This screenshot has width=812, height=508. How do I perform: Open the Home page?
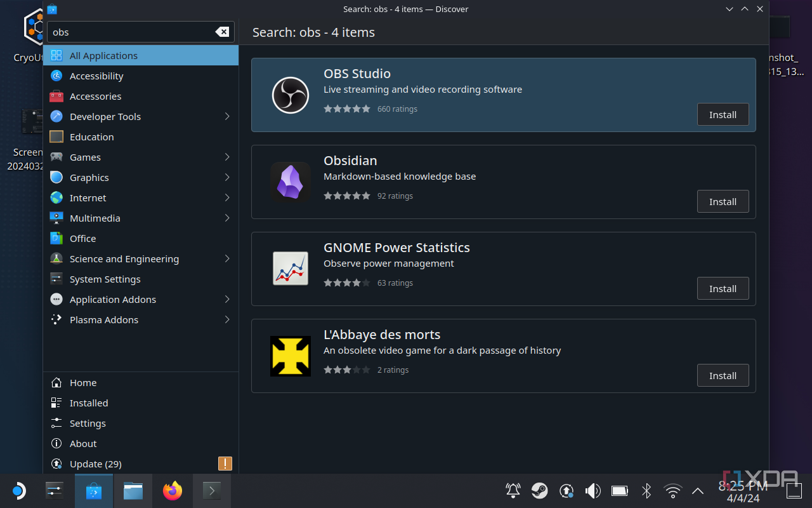click(x=141, y=382)
